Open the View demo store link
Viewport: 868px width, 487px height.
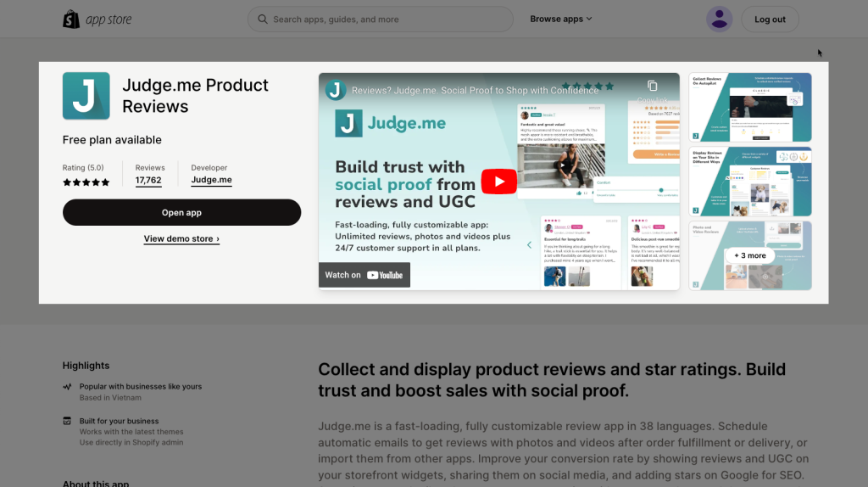click(x=181, y=238)
